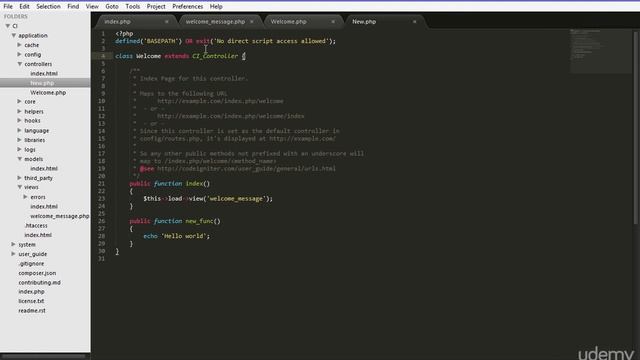
Task: Close the Welcome.php tab
Action: tap(333, 22)
